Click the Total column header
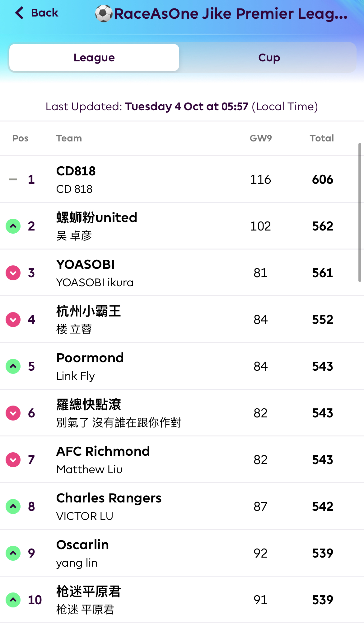 pos(322,138)
